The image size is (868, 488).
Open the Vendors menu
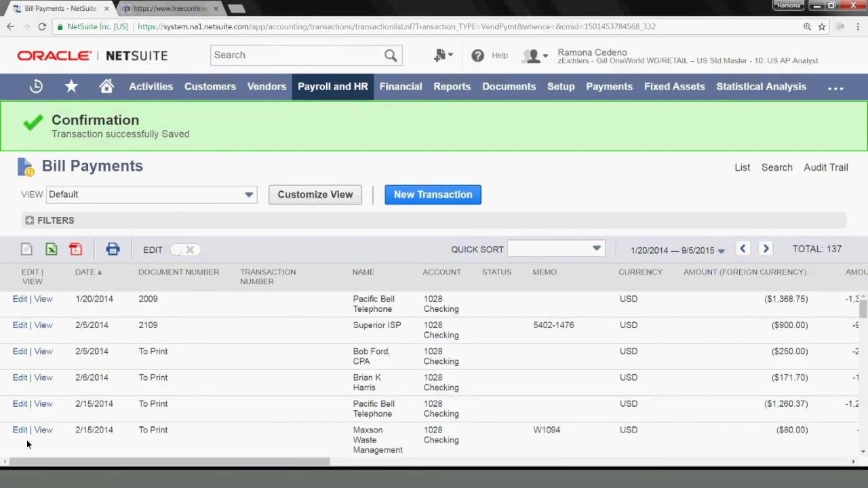(267, 87)
